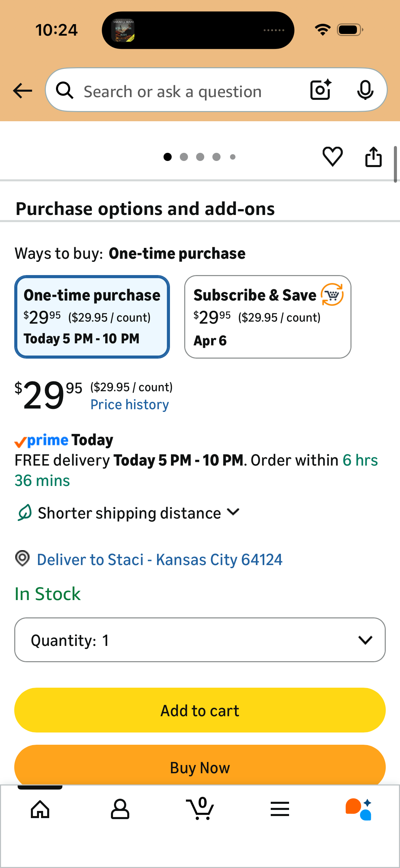Go to Home tab
Viewport: 400px width, 868px height.
(40, 809)
